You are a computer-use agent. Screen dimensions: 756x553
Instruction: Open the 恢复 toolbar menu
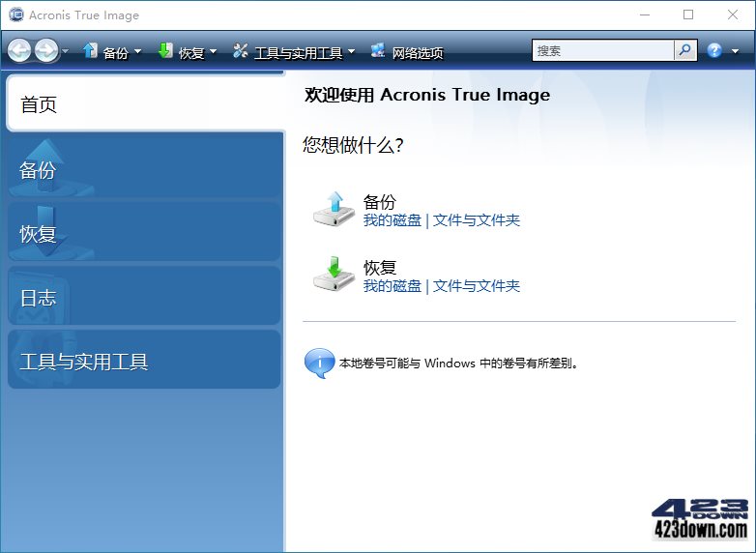(x=191, y=52)
